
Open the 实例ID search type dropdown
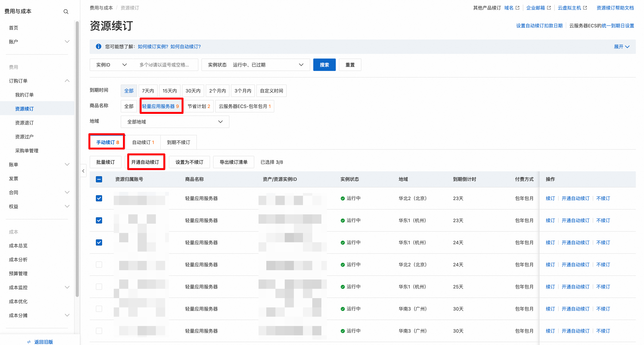coord(111,65)
